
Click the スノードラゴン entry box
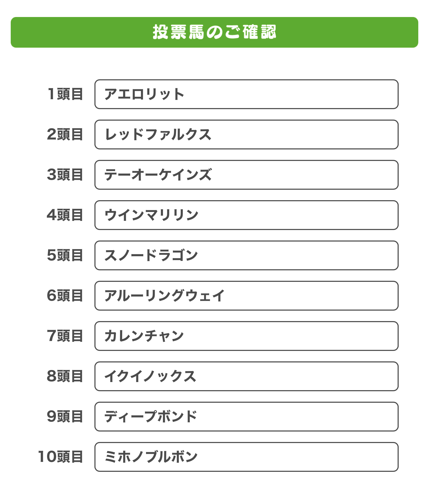(x=246, y=255)
